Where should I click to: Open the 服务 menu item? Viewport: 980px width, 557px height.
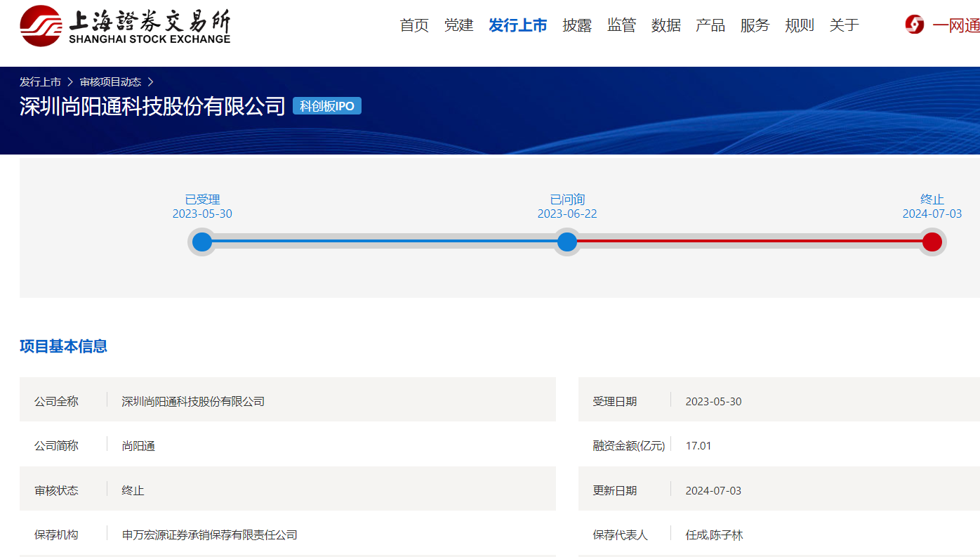[755, 25]
